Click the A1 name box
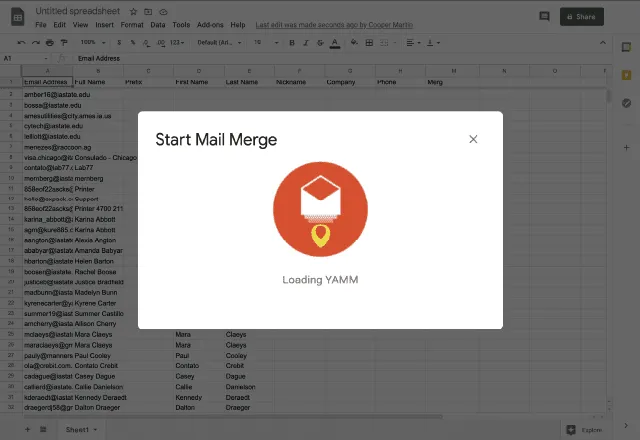Image resolution: width=640 pixels, height=440 pixels. pos(24,58)
